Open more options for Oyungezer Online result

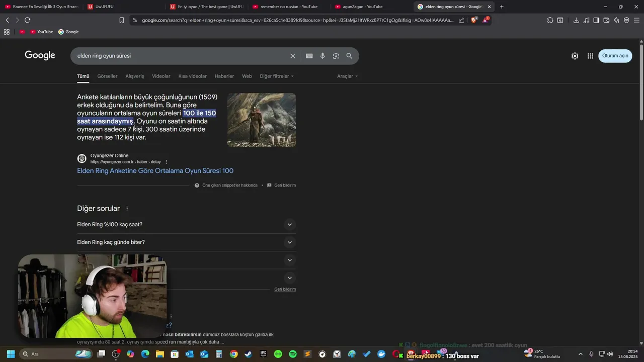click(167, 162)
